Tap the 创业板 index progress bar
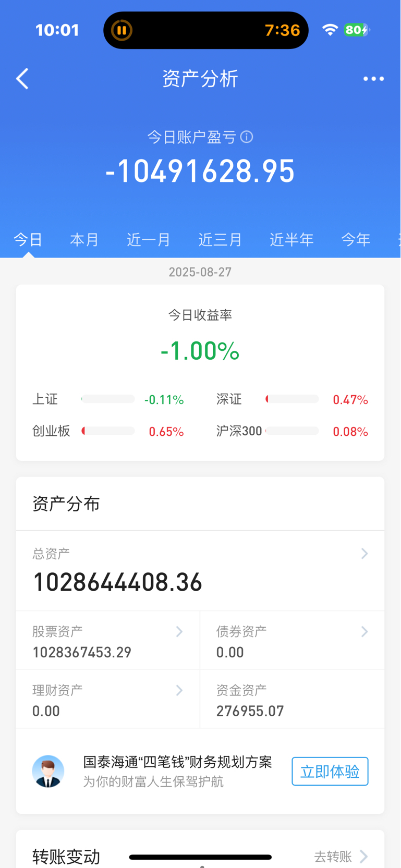Viewport: 401px width, 868px height. coord(108,431)
